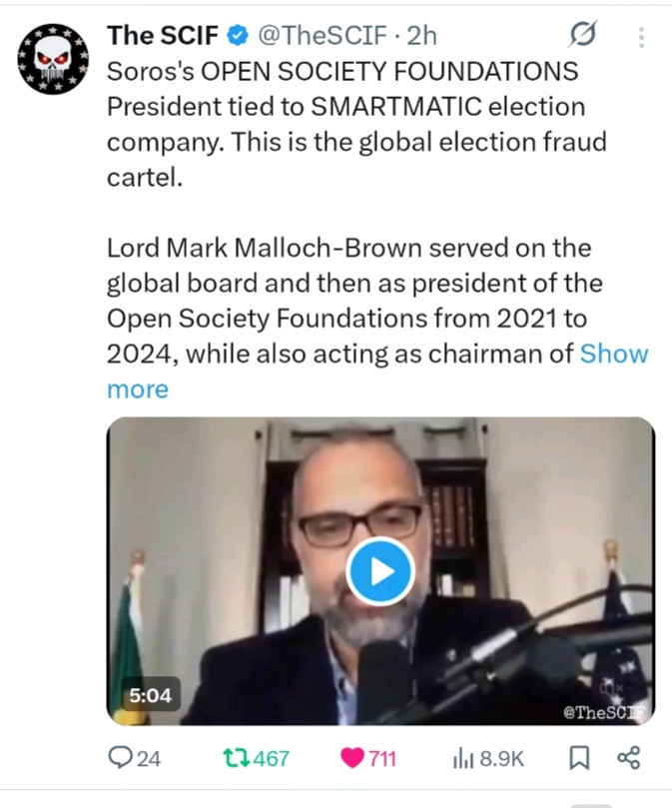Click the 467 reposts count
This screenshot has height=808, width=672.
(271, 759)
